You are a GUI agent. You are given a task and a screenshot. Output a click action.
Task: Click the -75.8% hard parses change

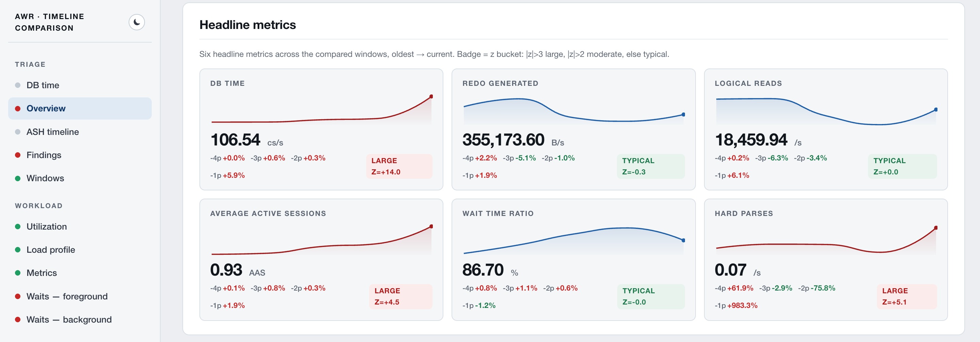823,288
